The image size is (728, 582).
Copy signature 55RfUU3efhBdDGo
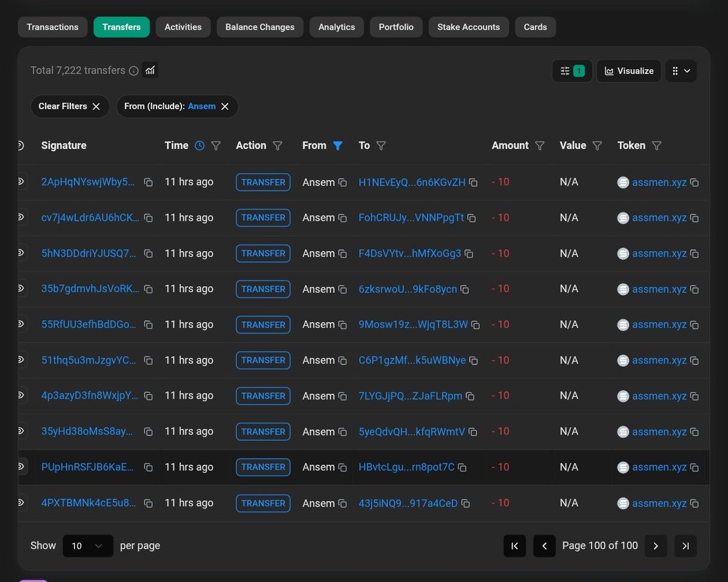point(148,325)
